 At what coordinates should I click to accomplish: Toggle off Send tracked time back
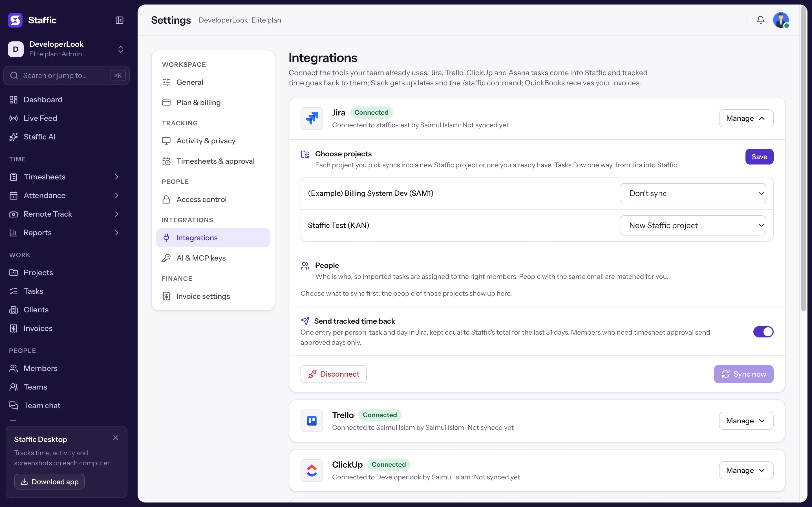click(763, 332)
